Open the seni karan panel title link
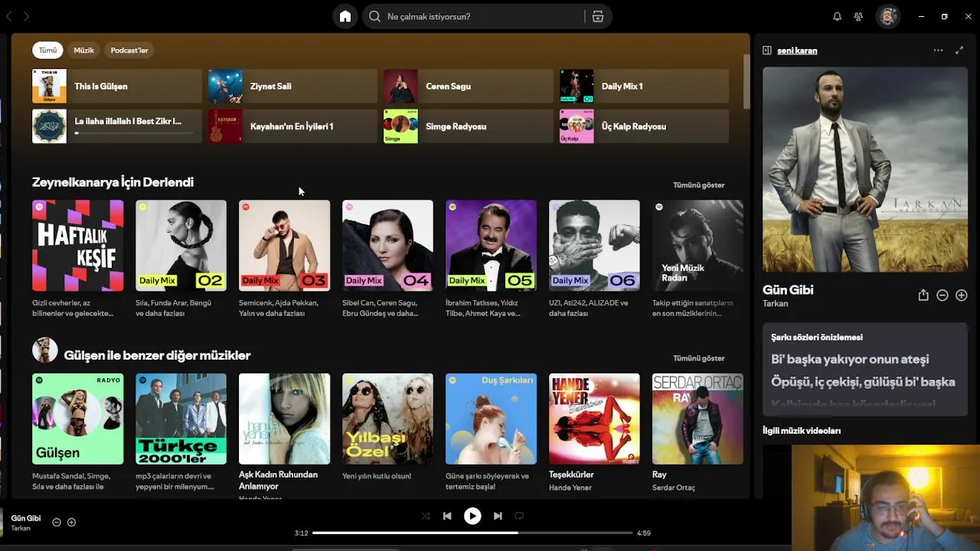The height and width of the screenshot is (551, 980). [797, 51]
